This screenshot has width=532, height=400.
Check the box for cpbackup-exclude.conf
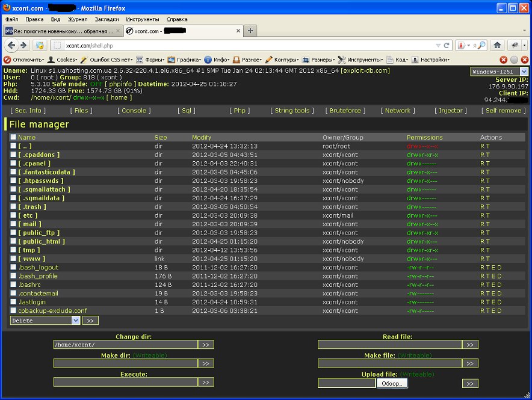[x=13, y=310]
